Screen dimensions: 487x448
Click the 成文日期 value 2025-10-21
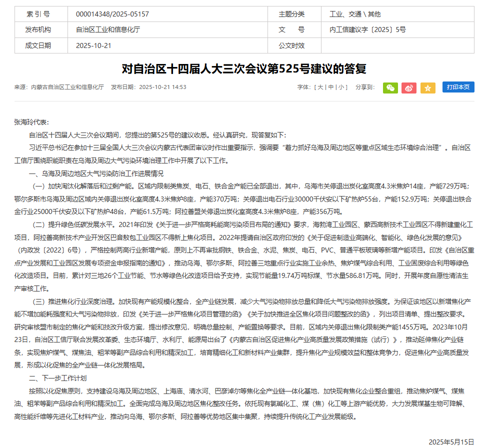[x=93, y=45]
